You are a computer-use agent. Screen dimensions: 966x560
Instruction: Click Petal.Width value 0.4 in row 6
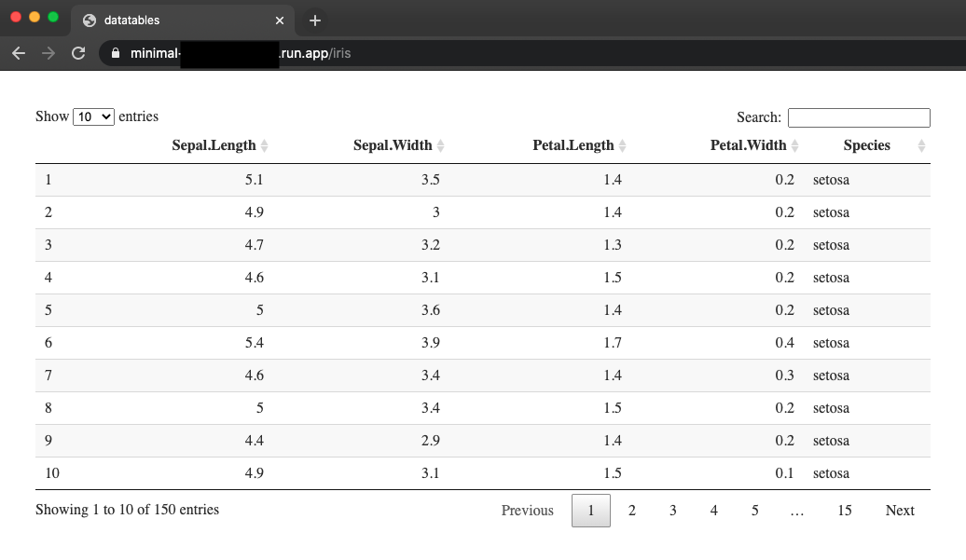point(784,343)
